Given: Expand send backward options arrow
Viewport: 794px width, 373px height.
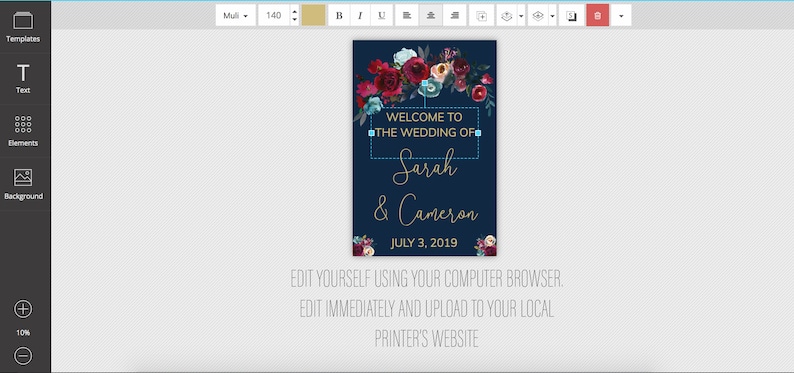Looking at the screenshot, I should click(552, 16).
